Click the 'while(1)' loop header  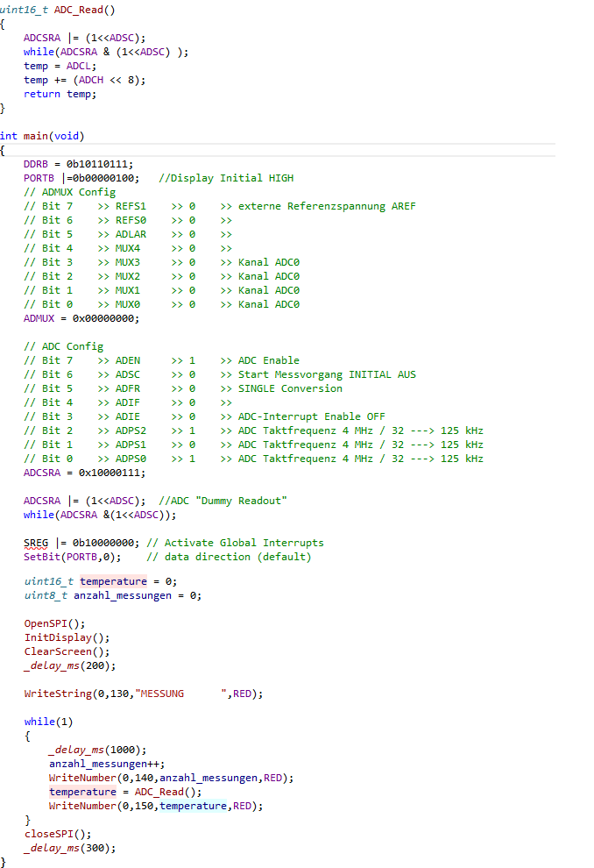pyautogui.click(x=48, y=722)
